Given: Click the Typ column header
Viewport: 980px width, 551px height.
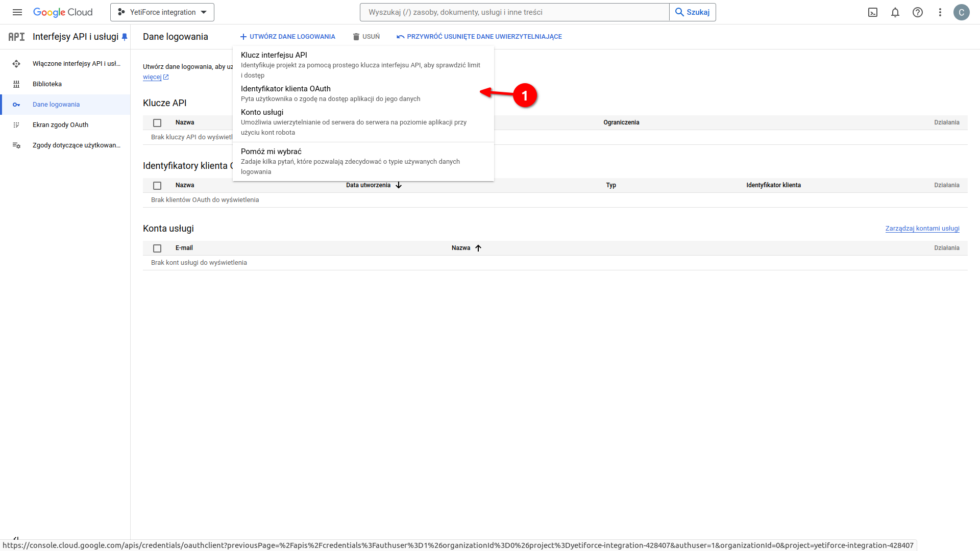Looking at the screenshot, I should tap(611, 185).
